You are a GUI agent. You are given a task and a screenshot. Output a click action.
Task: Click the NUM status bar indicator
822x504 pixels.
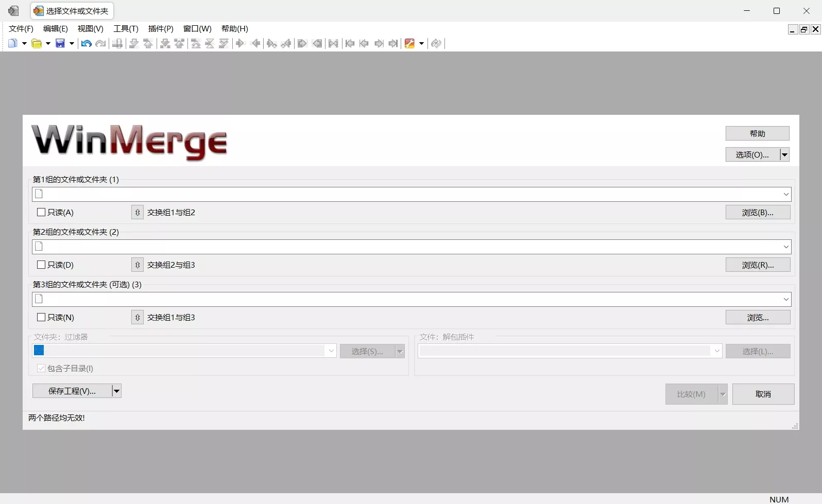pos(779,499)
